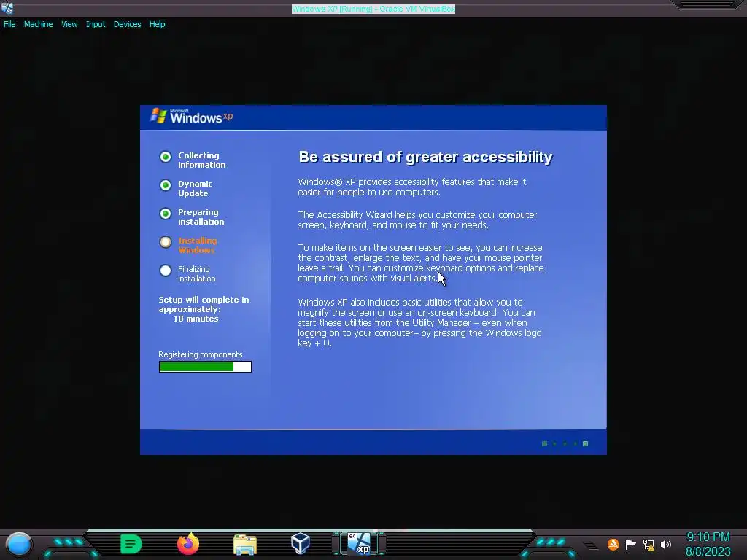Click the Finalizing installation step indicator
Viewport: 747px width, 560px height.
point(166,271)
